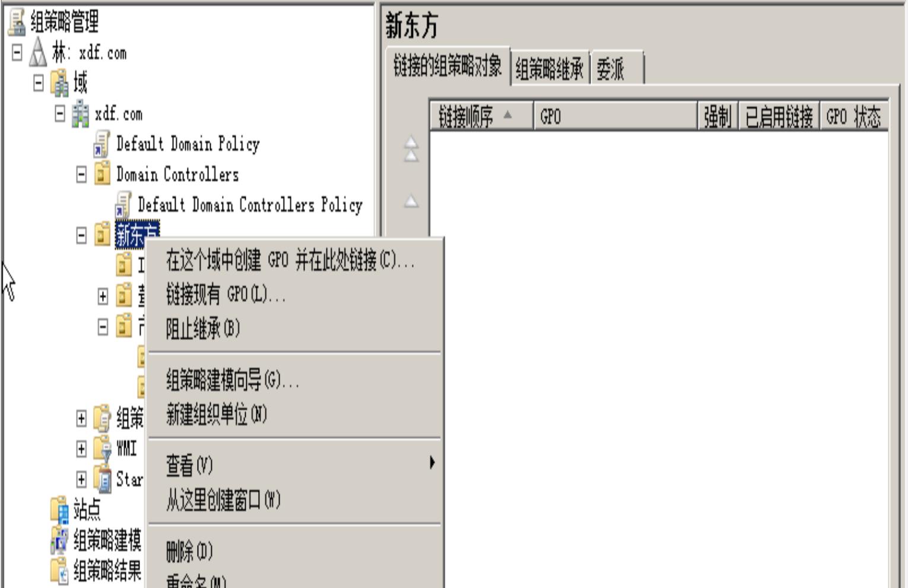The width and height of the screenshot is (908, 588).
Task: Click the xdf.com domain icon
Action: coord(81,114)
